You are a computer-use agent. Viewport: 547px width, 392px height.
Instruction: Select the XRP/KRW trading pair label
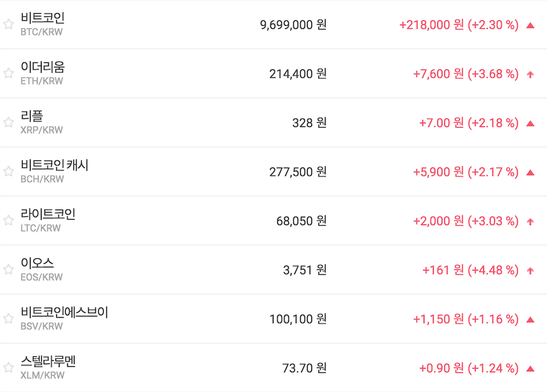pyautogui.click(x=42, y=130)
